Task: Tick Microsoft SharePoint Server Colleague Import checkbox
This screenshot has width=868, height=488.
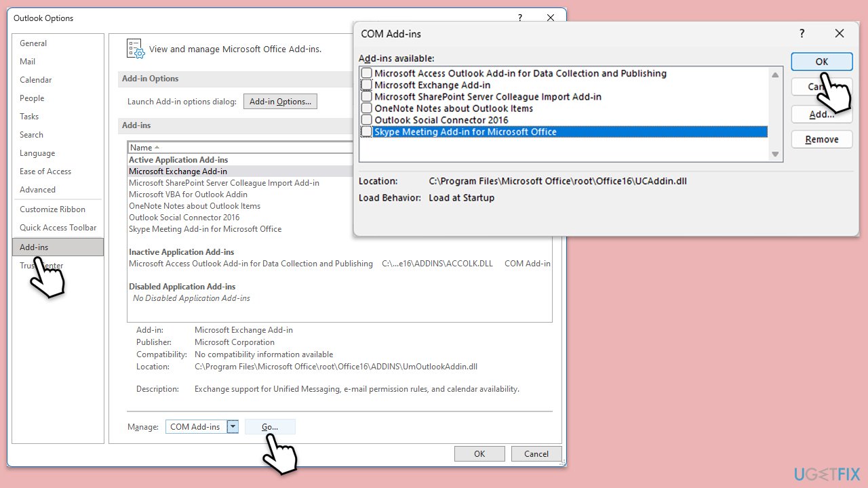Action: pyautogui.click(x=367, y=97)
